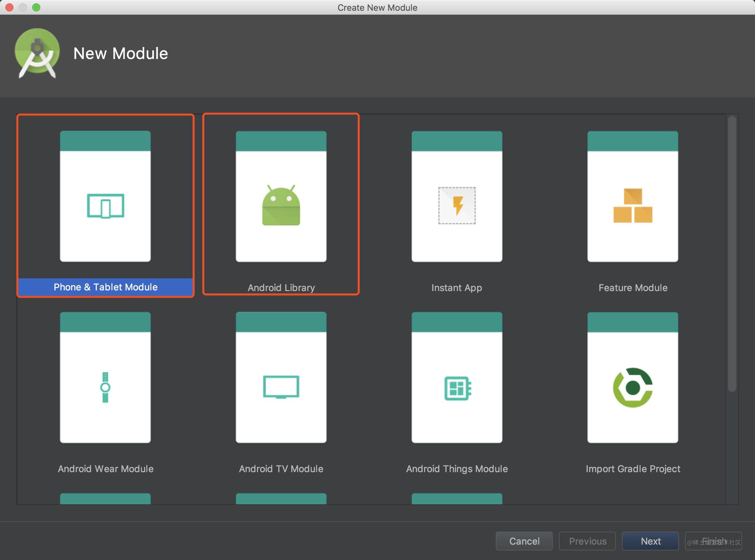The height and width of the screenshot is (560, 755).
Task: Pick the Android Things chip icon
Action: (x=458, y=388)
